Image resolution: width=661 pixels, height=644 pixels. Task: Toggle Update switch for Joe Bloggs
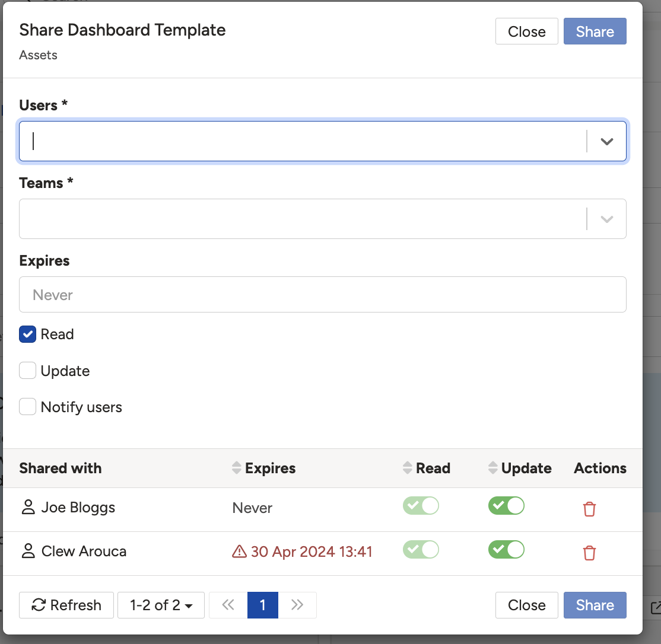[x=506, y=505]
